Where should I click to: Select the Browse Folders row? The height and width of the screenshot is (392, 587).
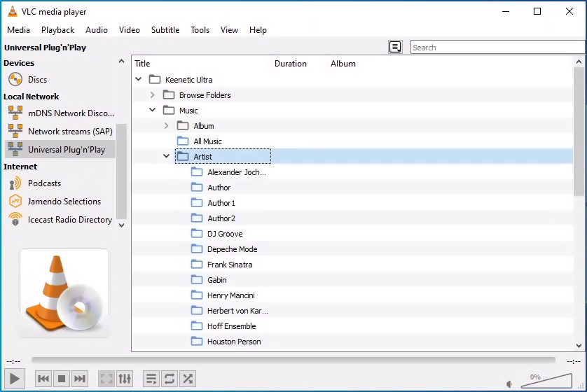[x=352, y=95]
